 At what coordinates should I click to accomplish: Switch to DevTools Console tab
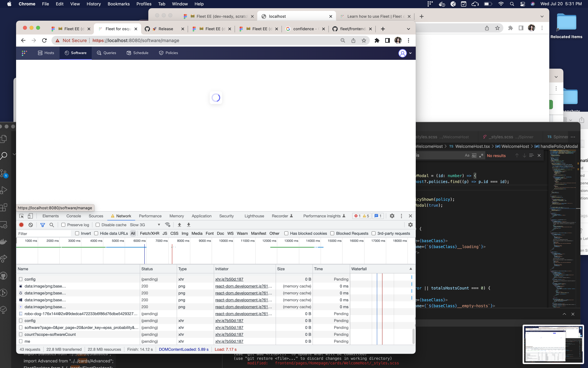coord(74,216)
